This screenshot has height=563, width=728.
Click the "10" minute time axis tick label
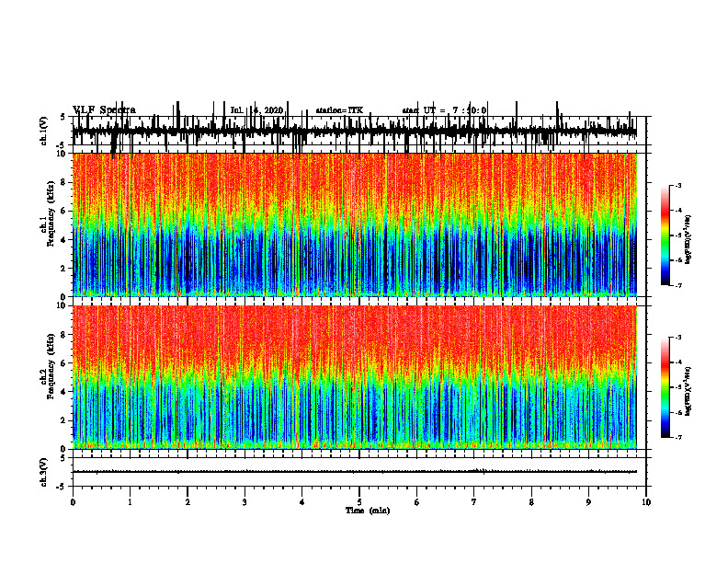[x=646, y=502]
